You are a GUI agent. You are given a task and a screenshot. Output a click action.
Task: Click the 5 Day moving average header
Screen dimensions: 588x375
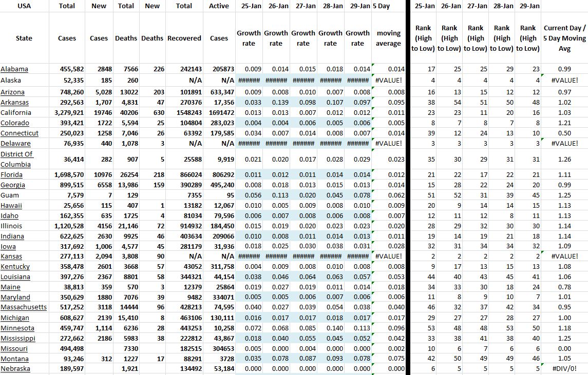[x=388, y=38]
